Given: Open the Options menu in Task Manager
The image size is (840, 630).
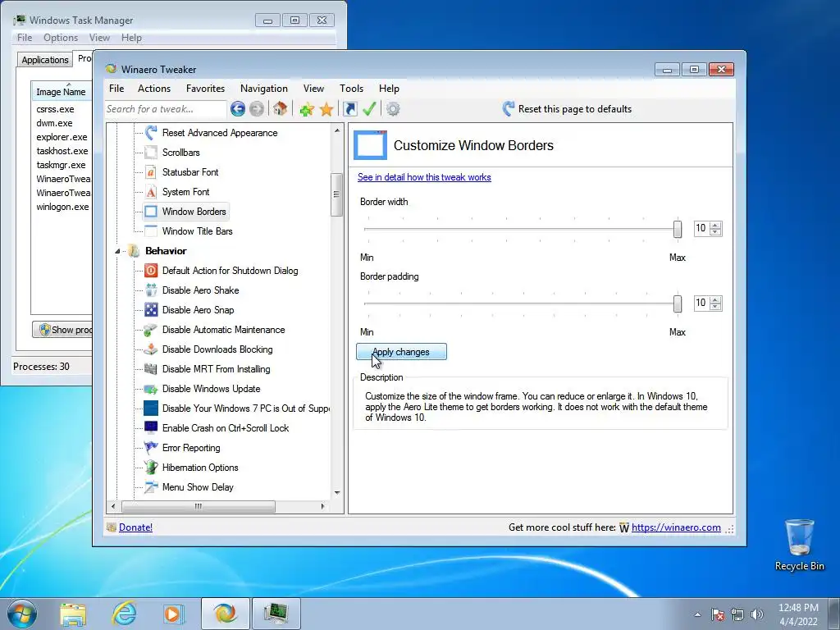Looking at the screenshot, I should coord(61,38).
